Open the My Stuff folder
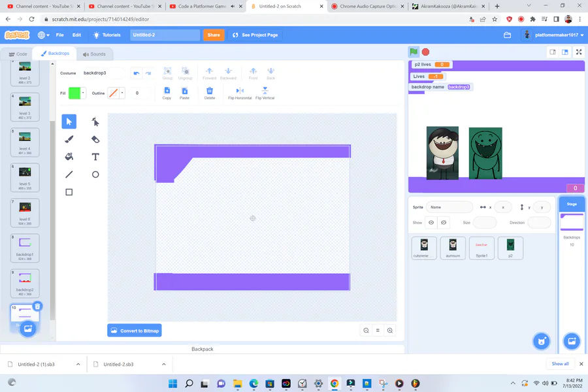The height and width of the screenshot is (392, 588). click(508, 35)
